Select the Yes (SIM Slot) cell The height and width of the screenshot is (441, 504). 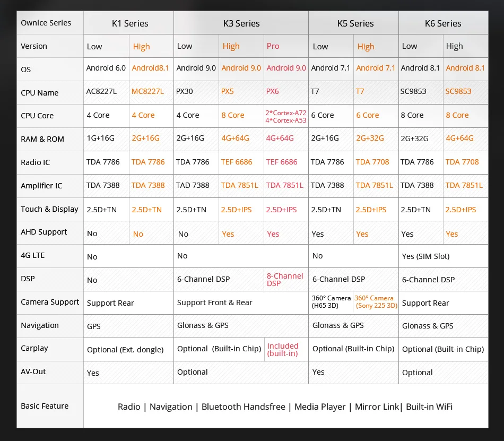pos(443,256)
